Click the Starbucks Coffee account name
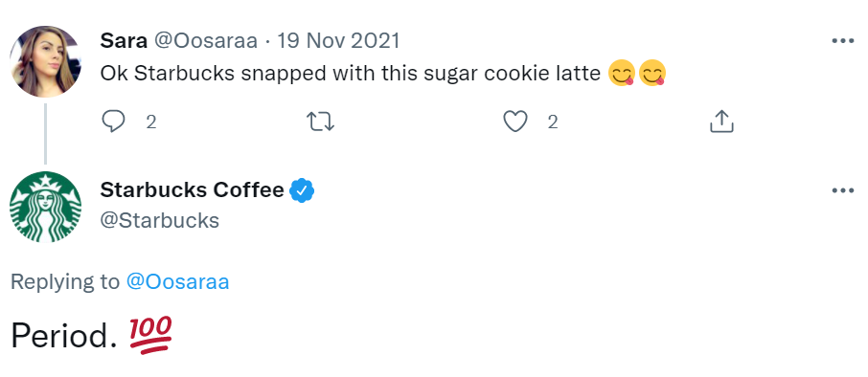 pos(192,189)
